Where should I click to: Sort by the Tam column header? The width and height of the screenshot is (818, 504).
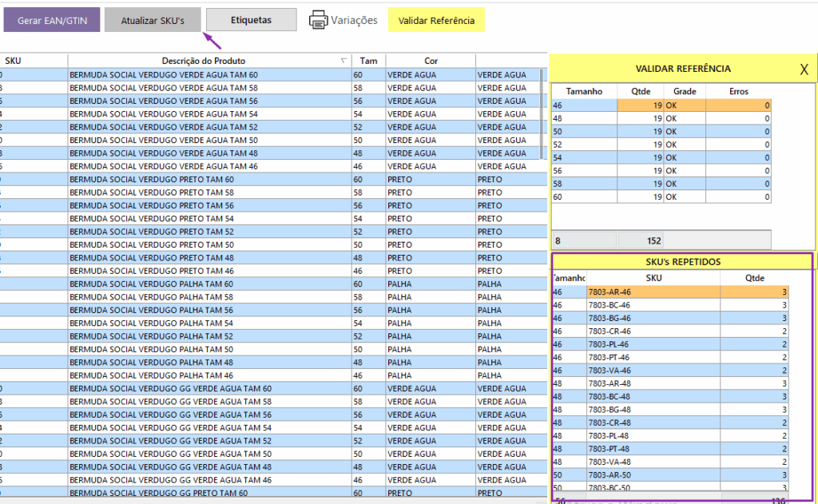coord(368,61)
